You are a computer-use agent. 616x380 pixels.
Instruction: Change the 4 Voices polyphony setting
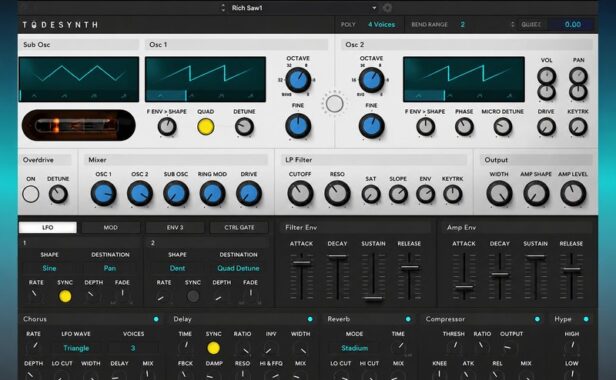(x=381, y=24)
